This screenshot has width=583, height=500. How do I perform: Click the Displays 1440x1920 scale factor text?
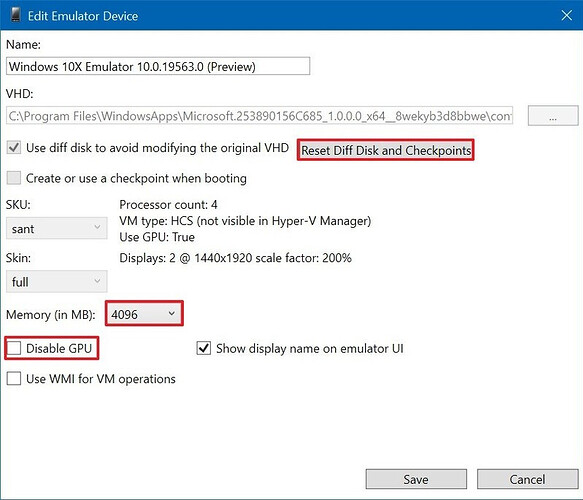pos(235,258)
